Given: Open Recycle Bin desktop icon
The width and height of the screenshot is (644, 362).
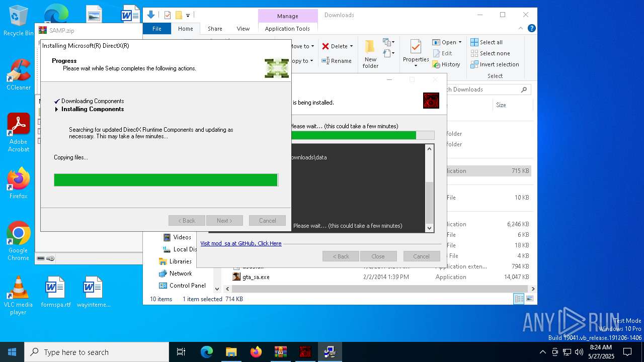Looking at the screenshot, I should [x=18, y=21].
